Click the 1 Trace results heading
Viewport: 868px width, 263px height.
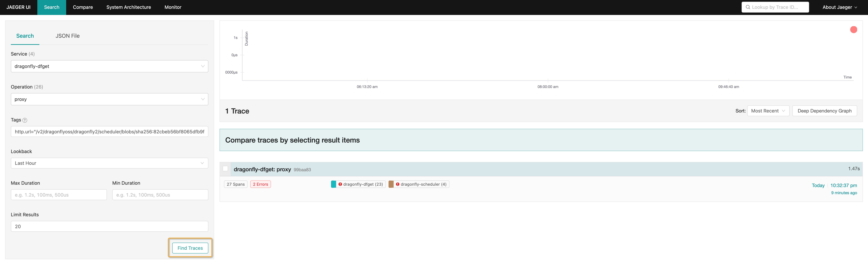[x=237, y=111]
